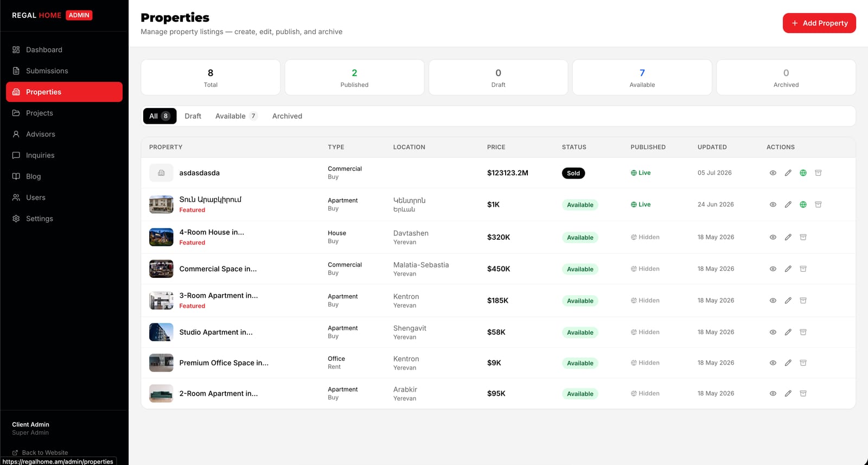
Task: Open Blog section
Action: pyautogui.click(x=64, y=177)
